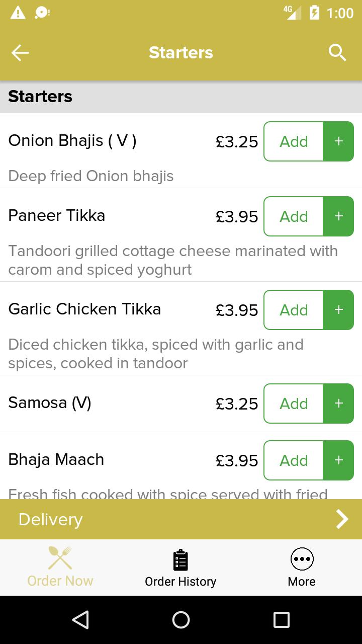Select the Delivery option label
Screen dimensions: 362x644
[50, 520]
